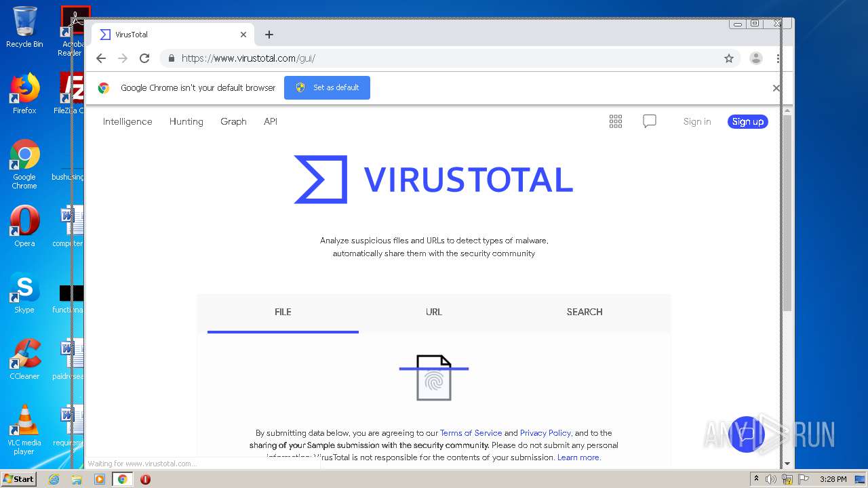Switch to the SEARCH tab

pos(585,312)
